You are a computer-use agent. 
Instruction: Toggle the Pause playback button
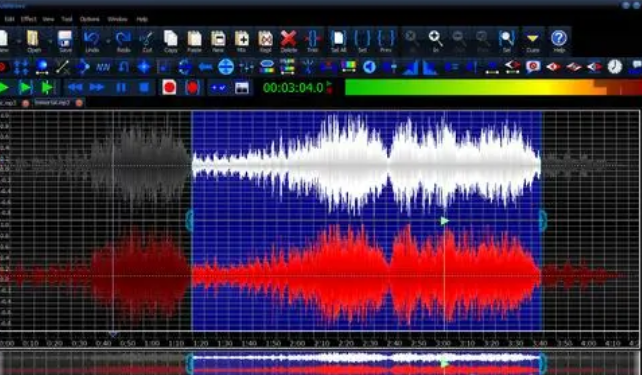[121, 87]
